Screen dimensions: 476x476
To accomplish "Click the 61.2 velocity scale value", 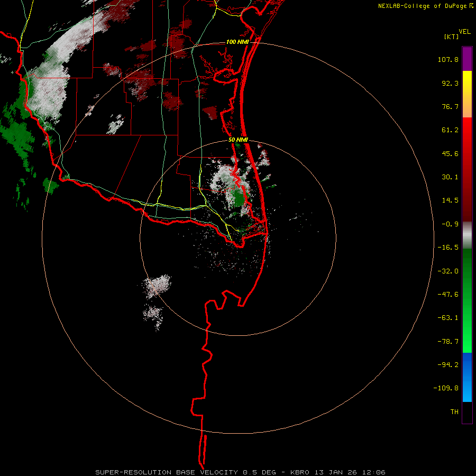I will coord(450,130).
